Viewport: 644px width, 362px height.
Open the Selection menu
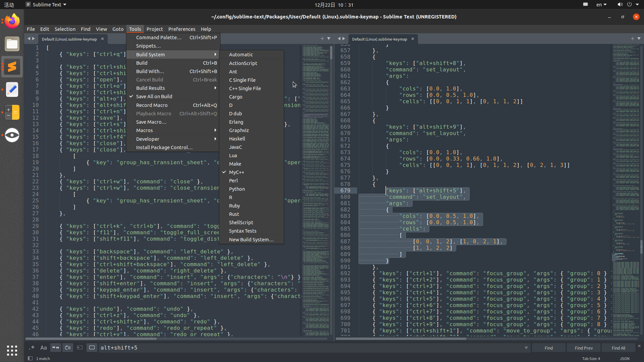(x=65, y=29)
